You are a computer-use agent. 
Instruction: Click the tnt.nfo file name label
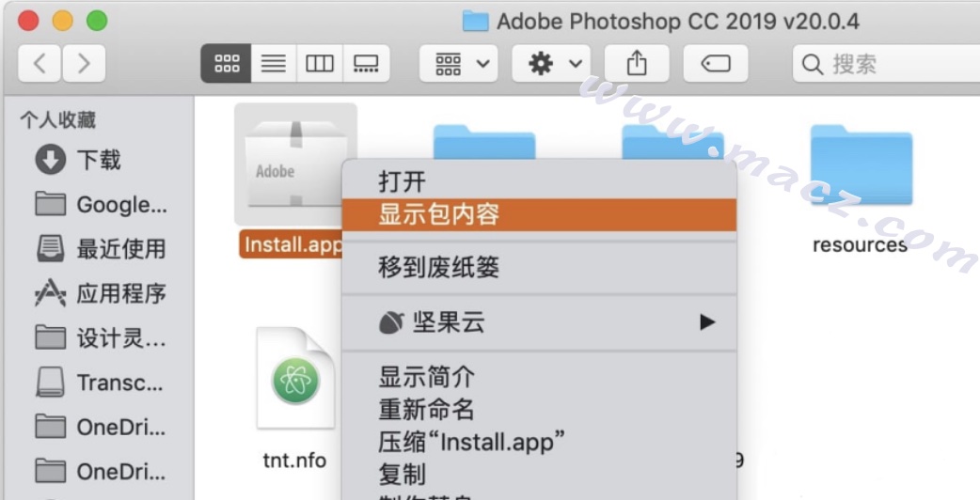pyautogui.click(x=294, y=461)
